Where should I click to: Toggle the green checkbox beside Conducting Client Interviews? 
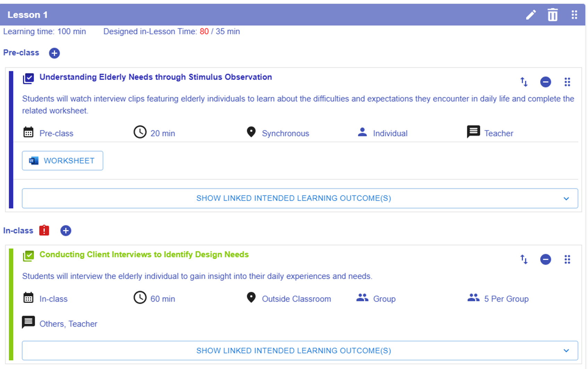[x=28, y=256]
